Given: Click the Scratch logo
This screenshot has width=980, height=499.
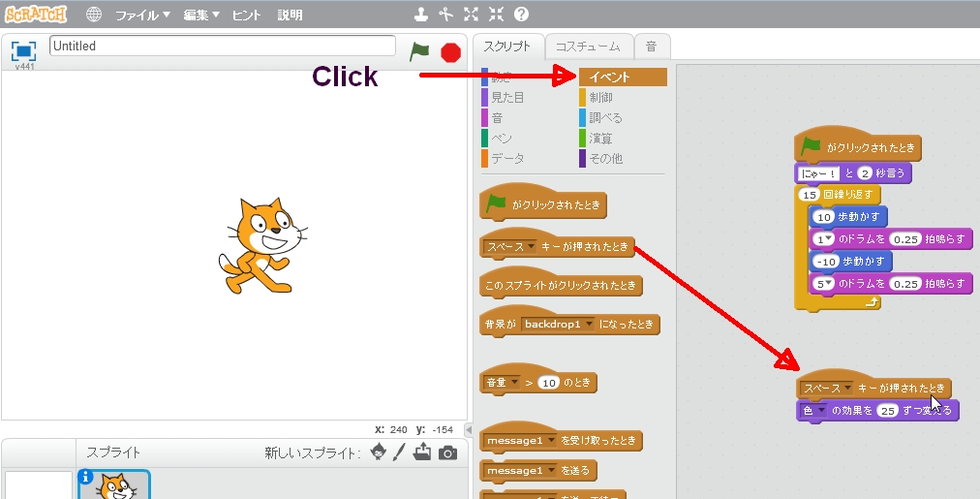Looking at the screenshot, I should tap(36, 14).
